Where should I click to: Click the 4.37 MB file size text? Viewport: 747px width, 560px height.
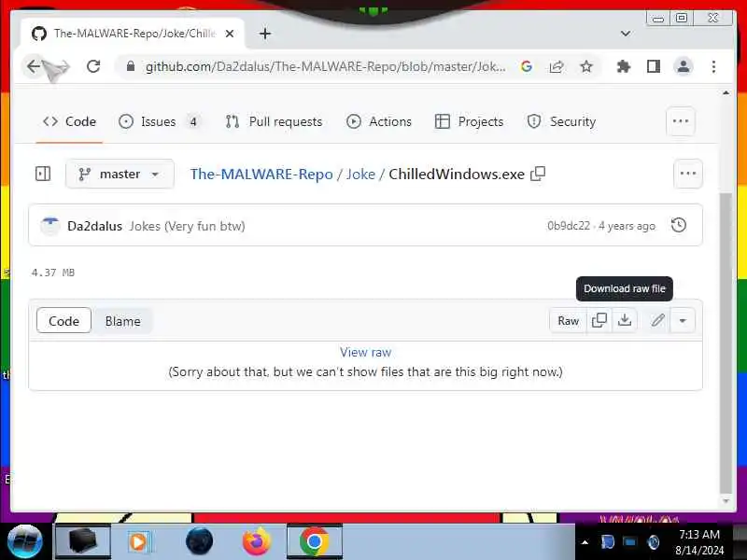point(53,273)
